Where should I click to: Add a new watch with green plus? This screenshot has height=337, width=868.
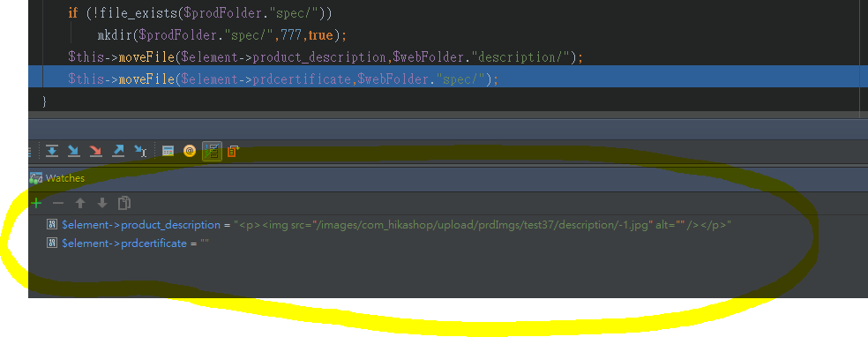point(36,203)
